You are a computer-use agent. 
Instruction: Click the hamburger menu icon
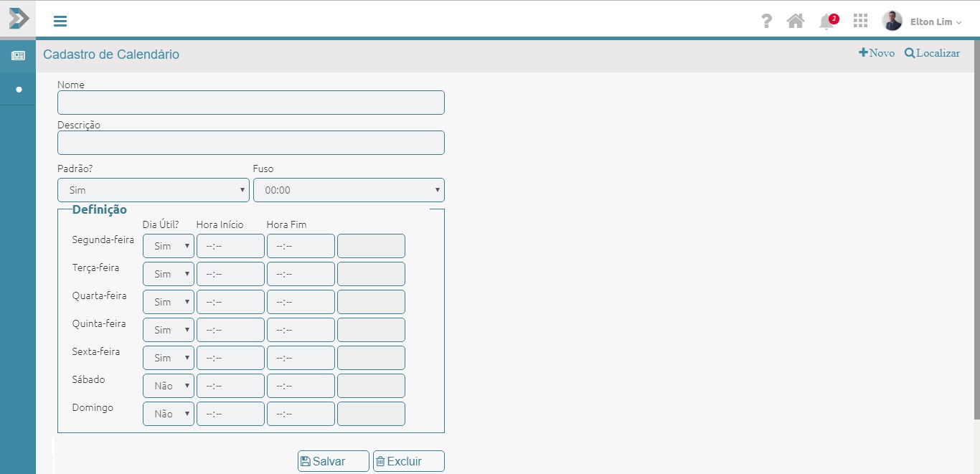click(60, 21)
